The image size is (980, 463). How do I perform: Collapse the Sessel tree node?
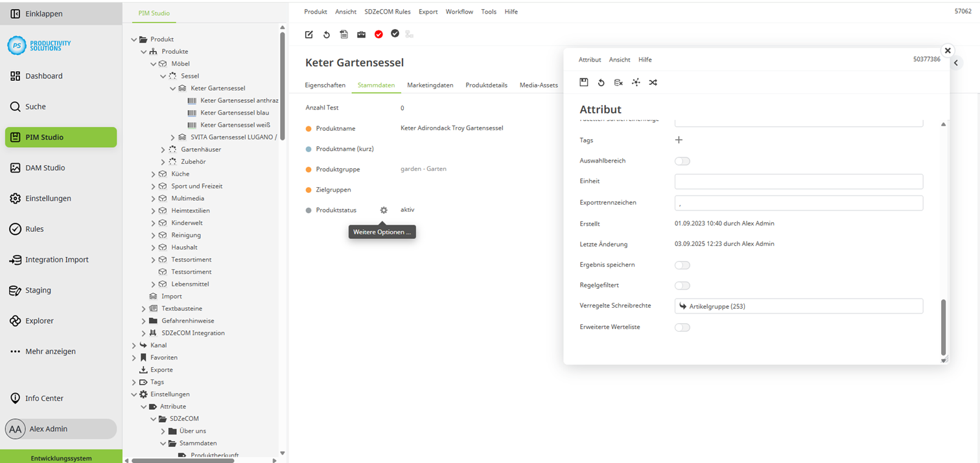(163, 76)
